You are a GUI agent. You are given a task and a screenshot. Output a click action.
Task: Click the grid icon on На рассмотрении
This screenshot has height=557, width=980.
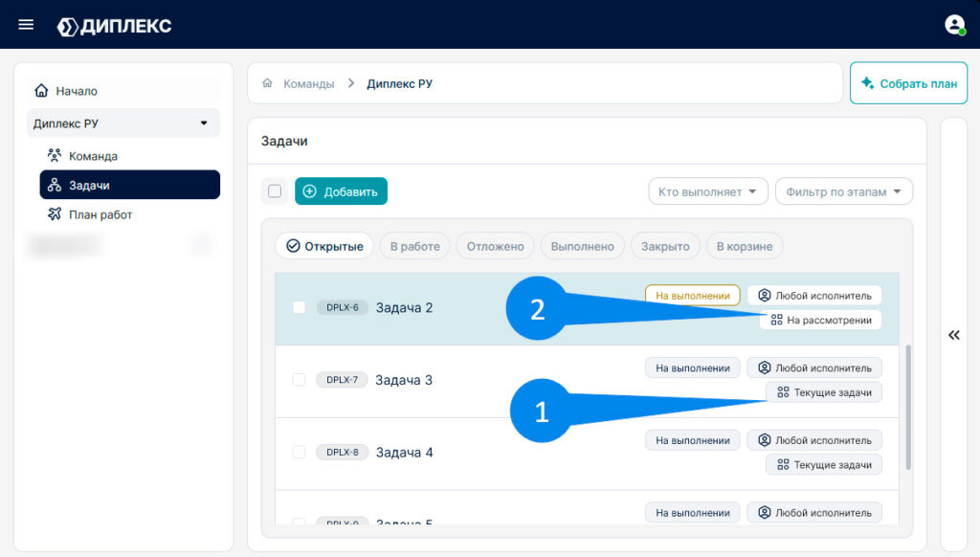[x=776, y=320]
